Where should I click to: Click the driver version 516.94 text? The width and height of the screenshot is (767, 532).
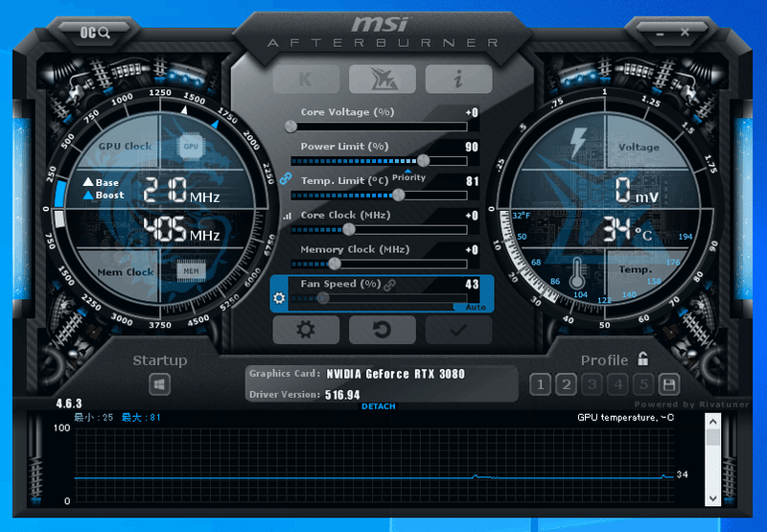pos(342,395)
